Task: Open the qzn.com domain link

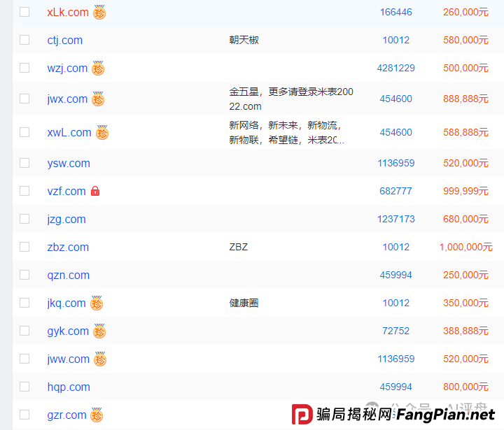Action: (69, 275)
